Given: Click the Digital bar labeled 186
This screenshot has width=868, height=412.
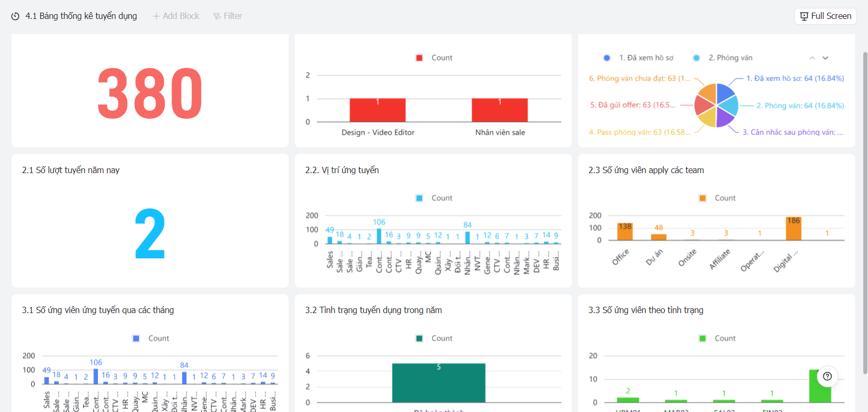Looking at the screenshot, I should pos(793,229).
